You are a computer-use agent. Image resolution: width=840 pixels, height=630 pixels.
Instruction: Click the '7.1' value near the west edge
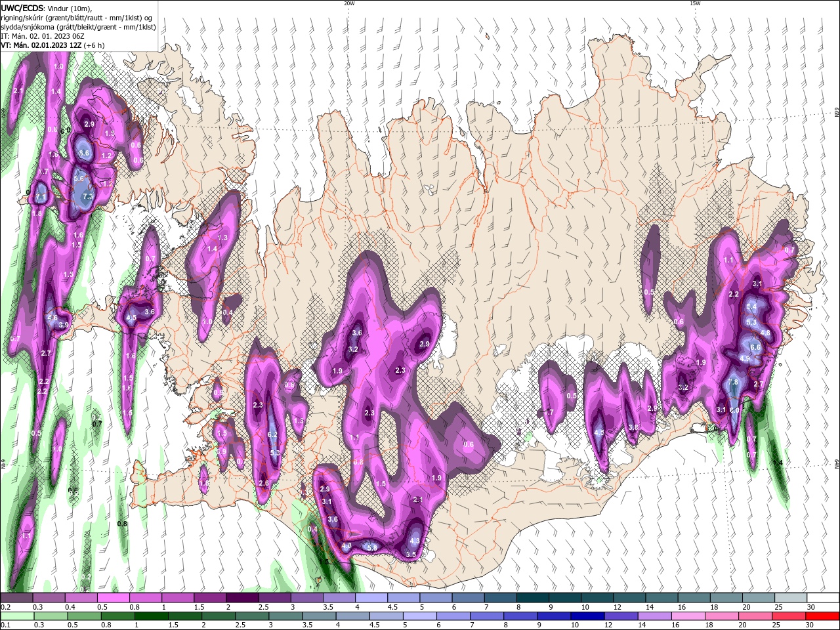41,197
